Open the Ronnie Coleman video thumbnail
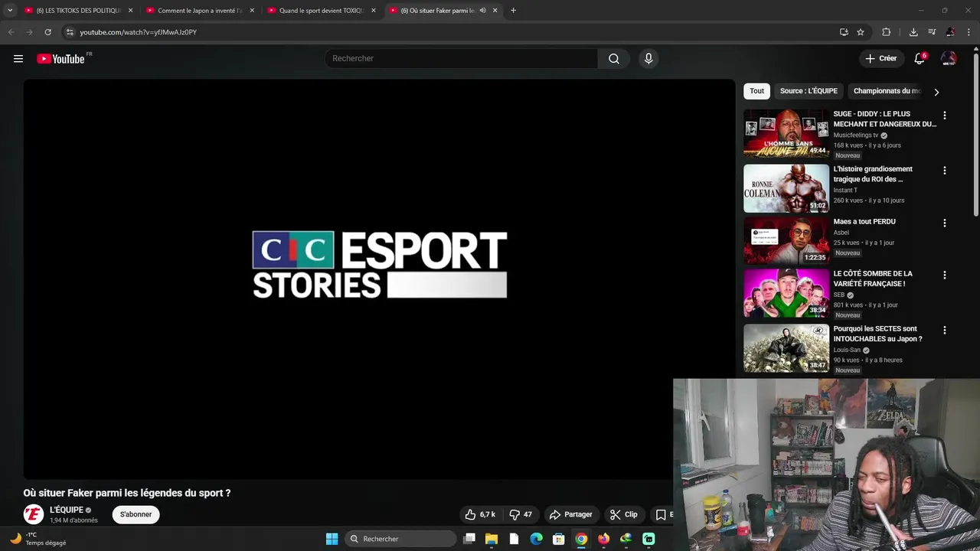This screenshot has width=980, height=551. point(786,188)
